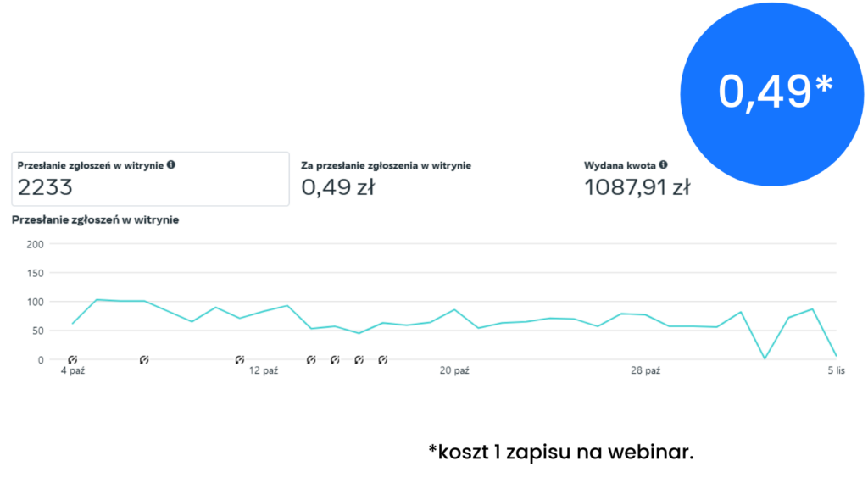The width and height of the screenshot is (868, 489).
Task: Select the Wydana kwota metric
Action: pos(620,165)
